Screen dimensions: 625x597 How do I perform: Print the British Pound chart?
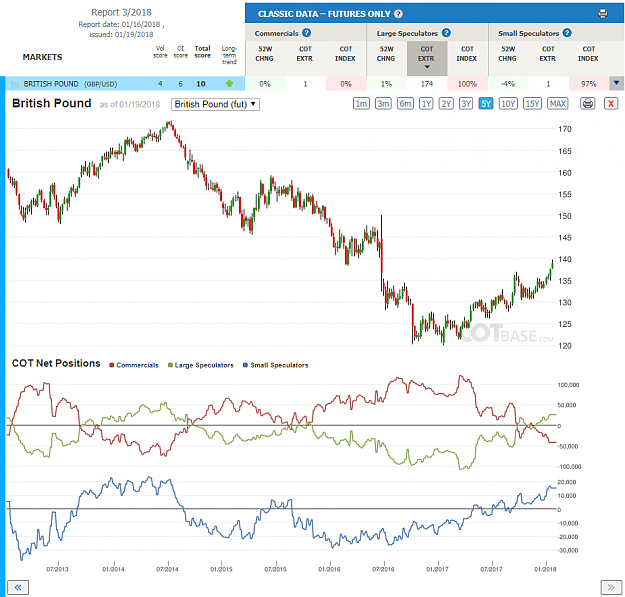pos(588,104)
